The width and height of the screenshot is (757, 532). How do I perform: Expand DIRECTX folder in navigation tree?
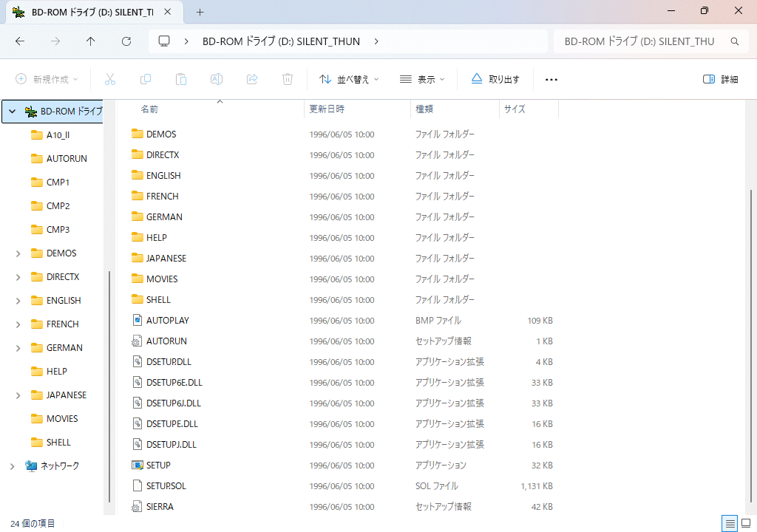tap(18, 277)
